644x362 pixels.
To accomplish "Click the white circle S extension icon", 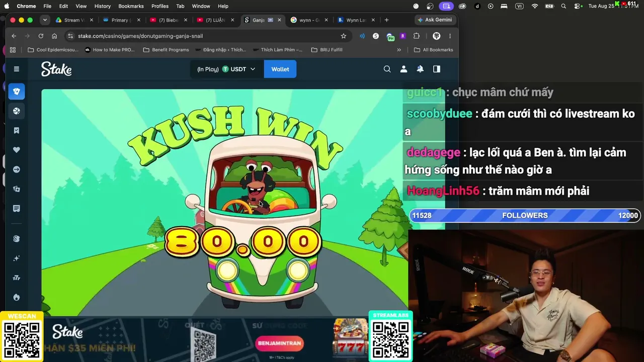I will click(x=376, y=36).
